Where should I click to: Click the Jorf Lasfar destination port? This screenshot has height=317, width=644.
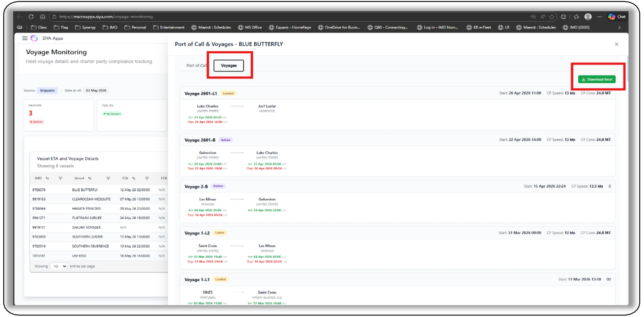coord(267,106)
